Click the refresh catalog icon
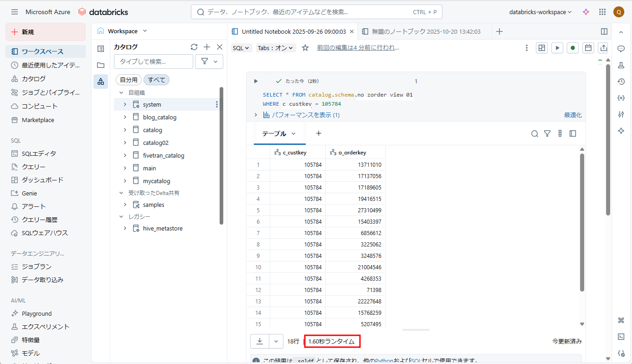 [194, 47]
